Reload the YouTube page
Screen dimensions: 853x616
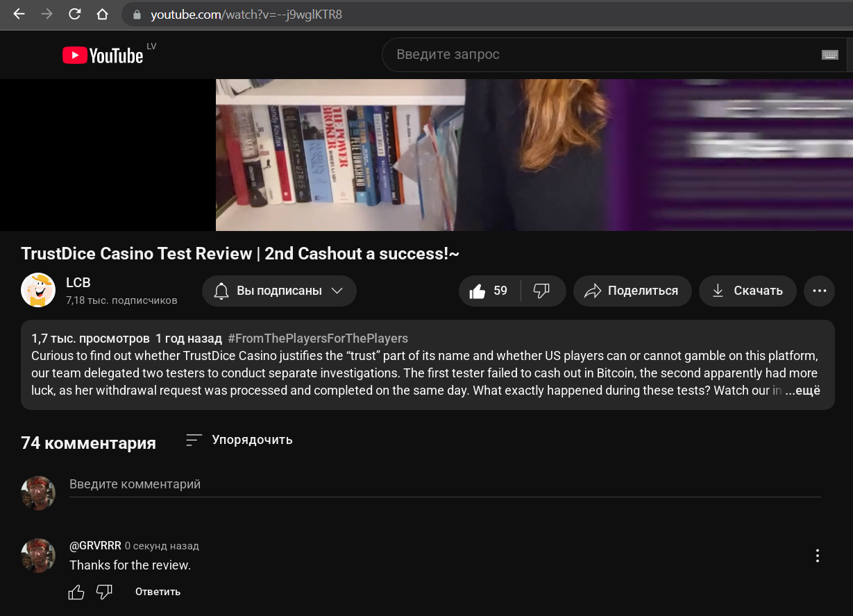click(x=74, y=15)
